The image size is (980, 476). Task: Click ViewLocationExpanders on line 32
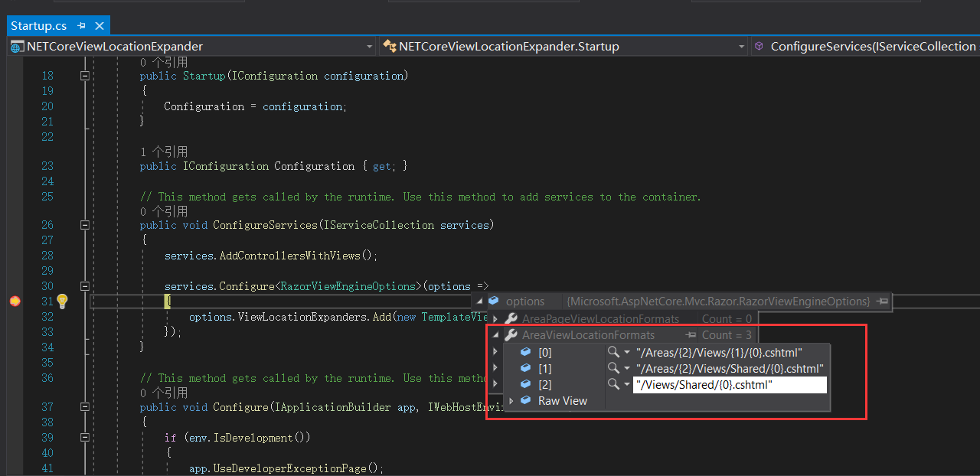[302, 317]
